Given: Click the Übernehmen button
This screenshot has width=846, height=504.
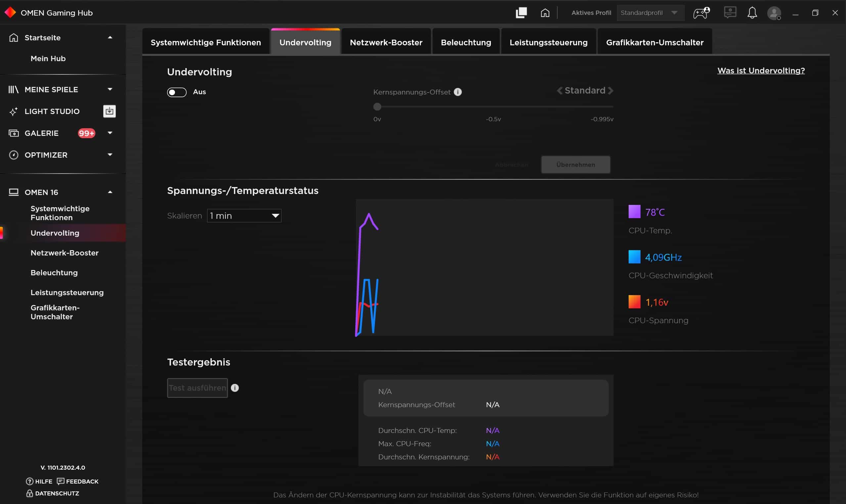Looking at the screenshot, I should (x=575, y=165).
